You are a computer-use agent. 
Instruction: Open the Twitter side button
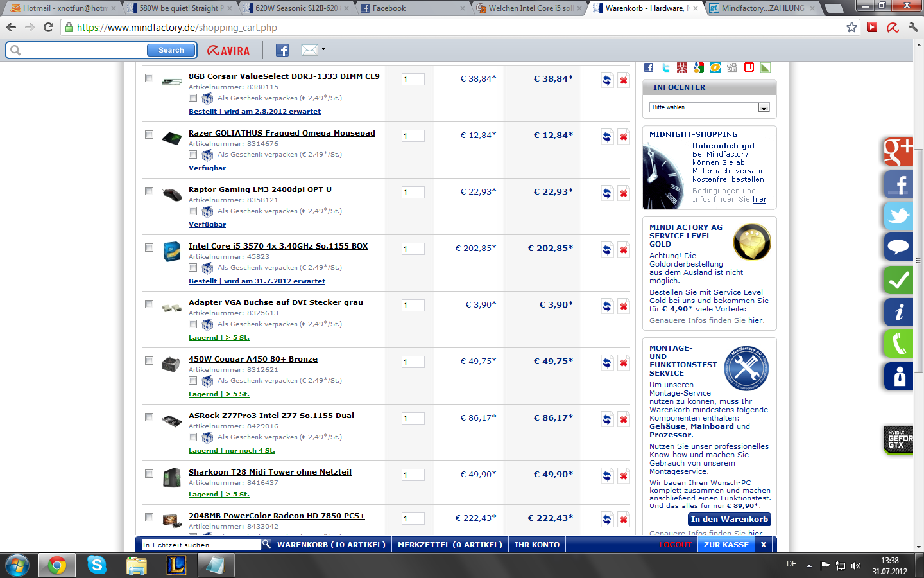tap(898, 216)
